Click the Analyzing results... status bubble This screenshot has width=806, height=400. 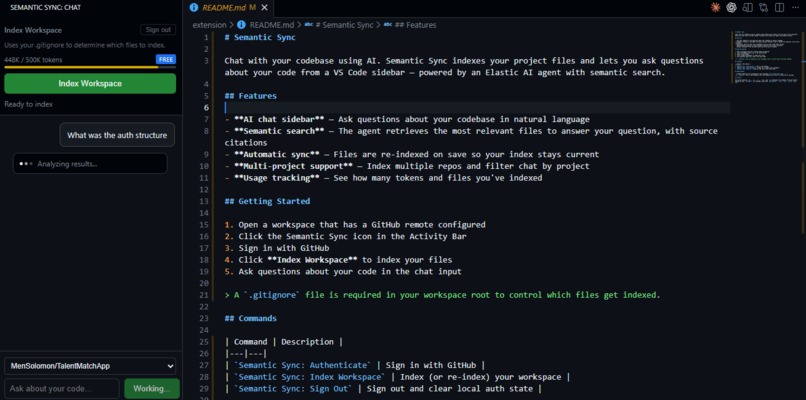coord(90,163)
